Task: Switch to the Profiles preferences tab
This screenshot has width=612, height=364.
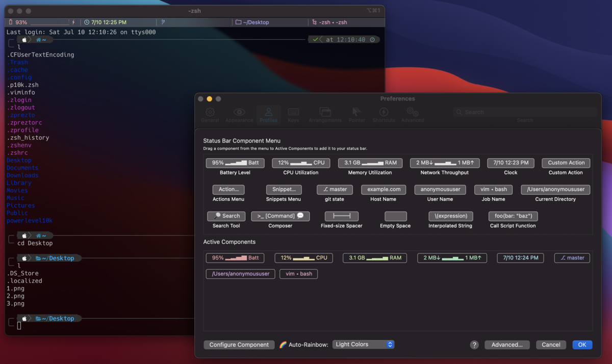Action: click(x=268, y=115)
